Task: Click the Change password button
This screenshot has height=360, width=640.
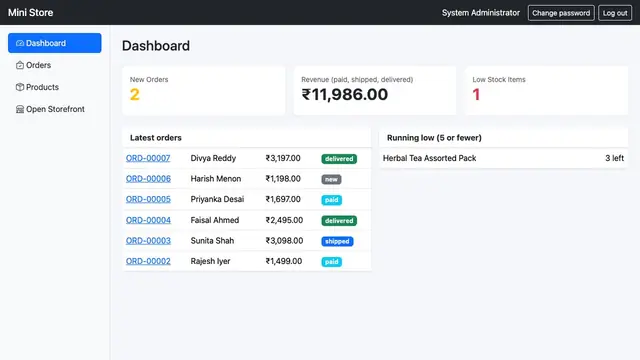Action: click(561, 13)
